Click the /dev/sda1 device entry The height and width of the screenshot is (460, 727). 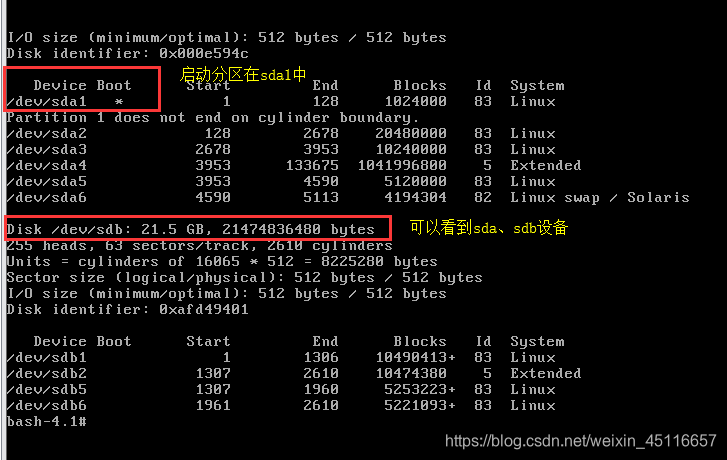click(46, 102)
